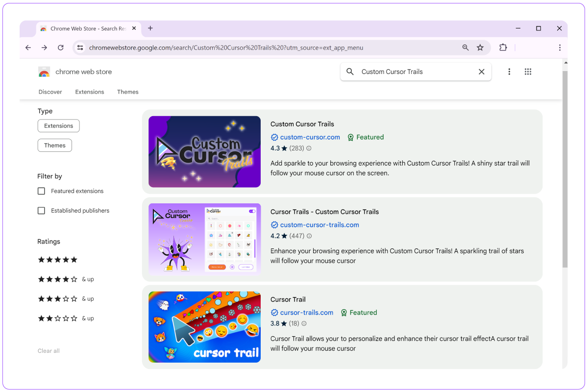Open the Custom Cursor Trails extension title
This screenshot has width=588, height=392.
tap(302, 124)
